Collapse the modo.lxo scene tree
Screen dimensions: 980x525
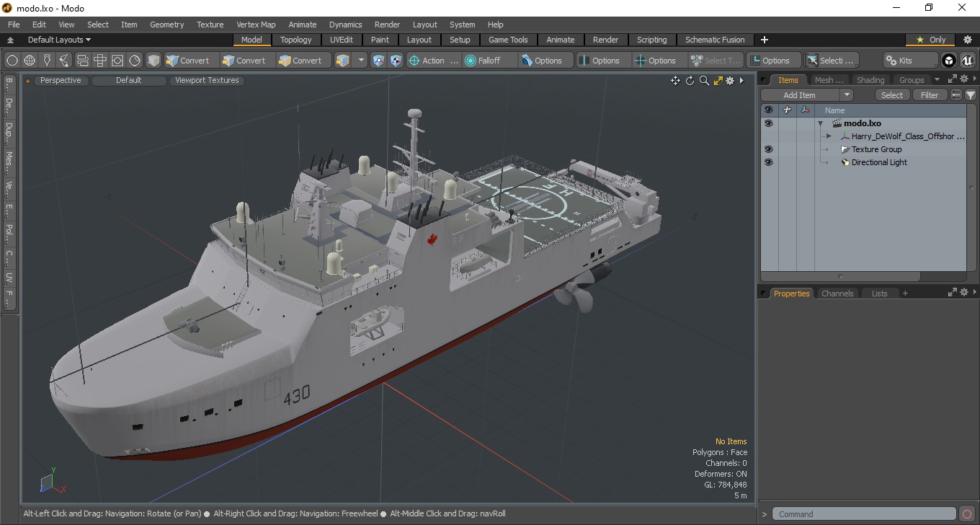[820, 123]
